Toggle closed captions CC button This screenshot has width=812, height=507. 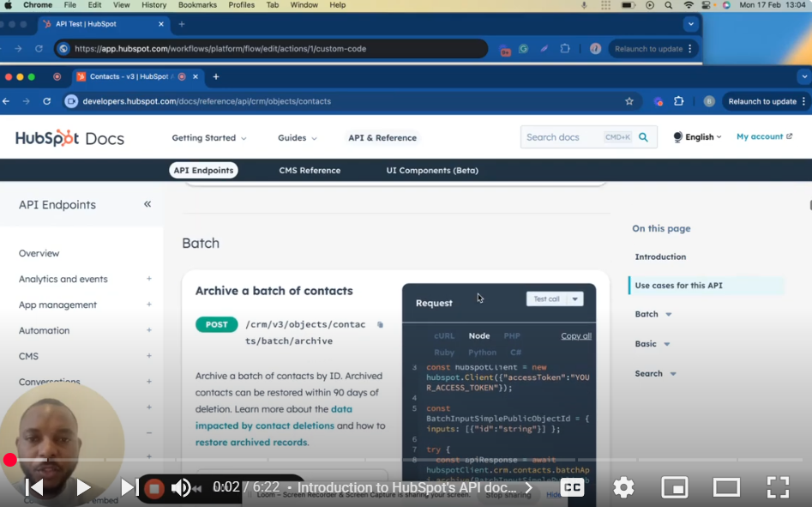click(x=572, y=487)
